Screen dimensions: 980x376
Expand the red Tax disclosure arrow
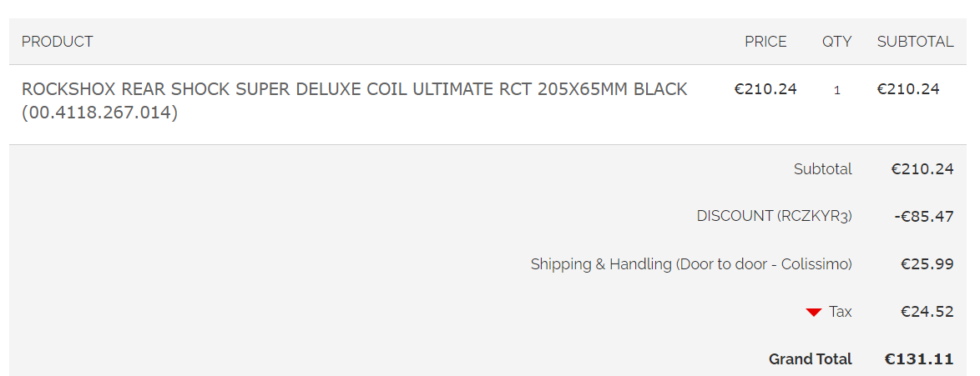tap(813, 312)
